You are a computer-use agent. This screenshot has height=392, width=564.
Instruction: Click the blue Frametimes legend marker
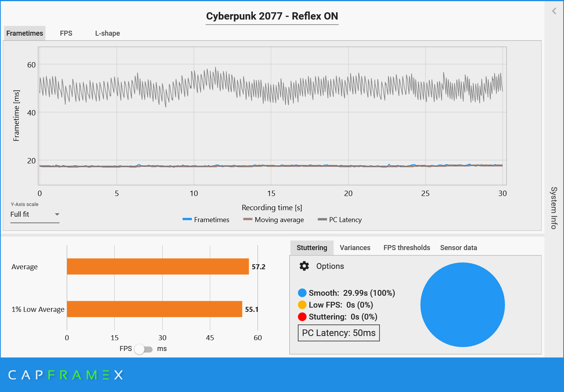[187, 219]
